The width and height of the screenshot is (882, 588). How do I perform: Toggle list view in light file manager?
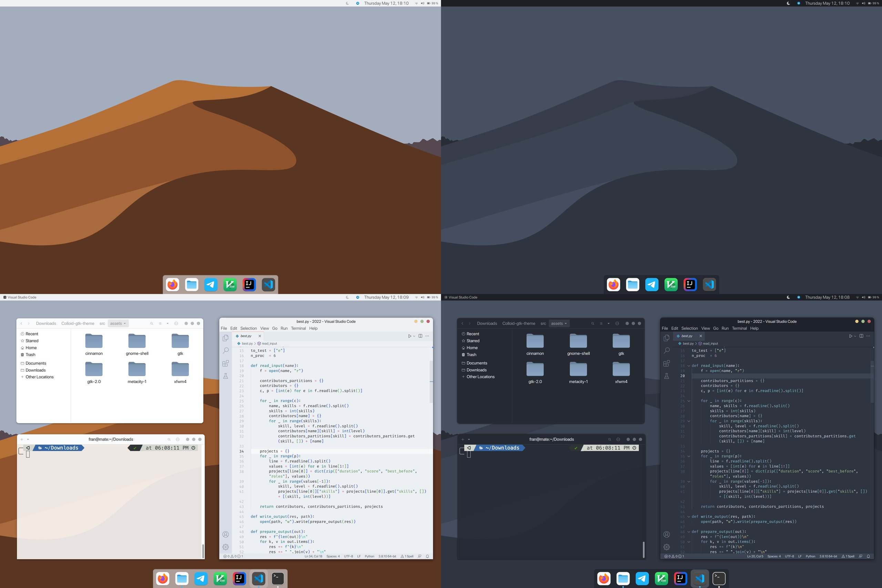(x=160, y=323)
